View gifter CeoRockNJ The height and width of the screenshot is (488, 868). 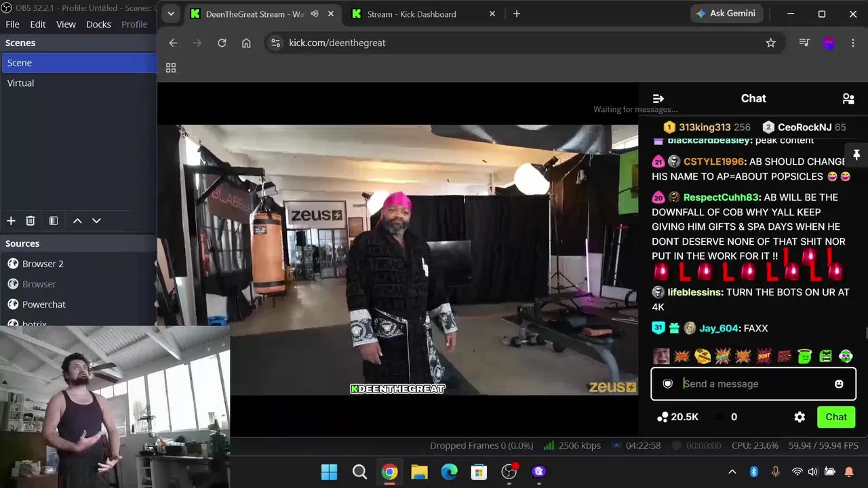click(805, 127)
